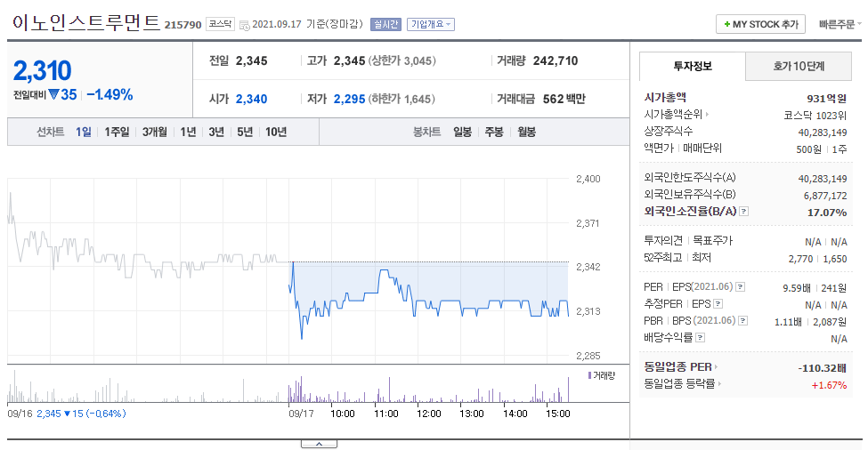868x450 pixels.
Task: Select the 1일 line chart period
Action: pyautogui.click(x=84, y=133)
